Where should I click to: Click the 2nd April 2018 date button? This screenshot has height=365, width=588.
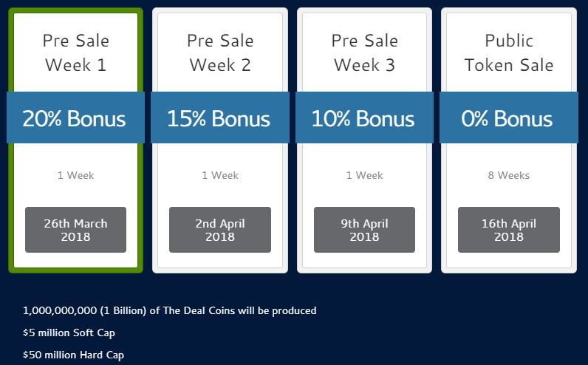(x=220, y=230)
